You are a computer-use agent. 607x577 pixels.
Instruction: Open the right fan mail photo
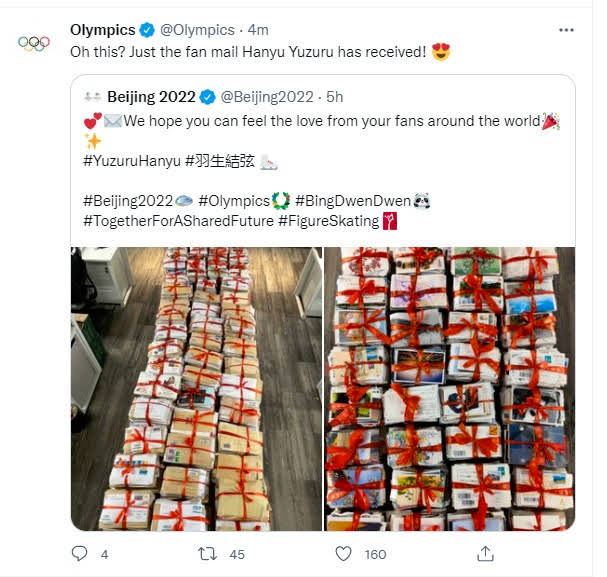tap(449, 388)
